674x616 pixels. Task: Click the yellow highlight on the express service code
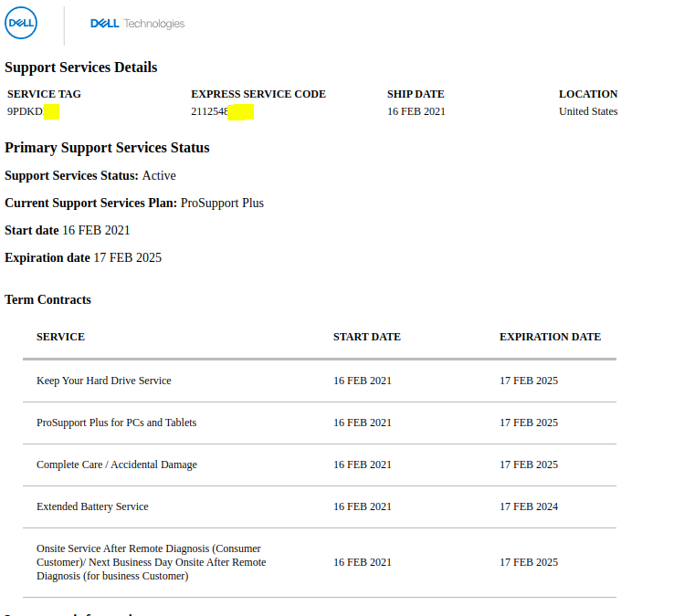[x=241, y=112]
